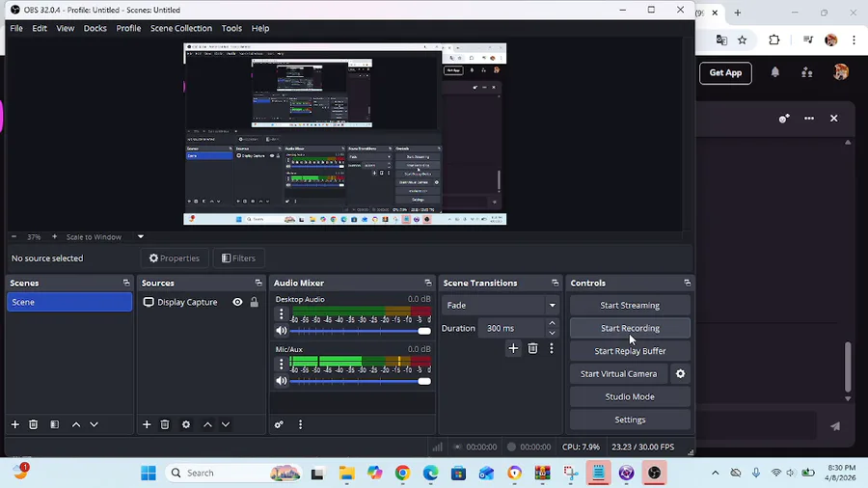868x488 pixels.
Task: Bookmark the page with the star icon
Action: pyautogui.click(x=743, y=40)
